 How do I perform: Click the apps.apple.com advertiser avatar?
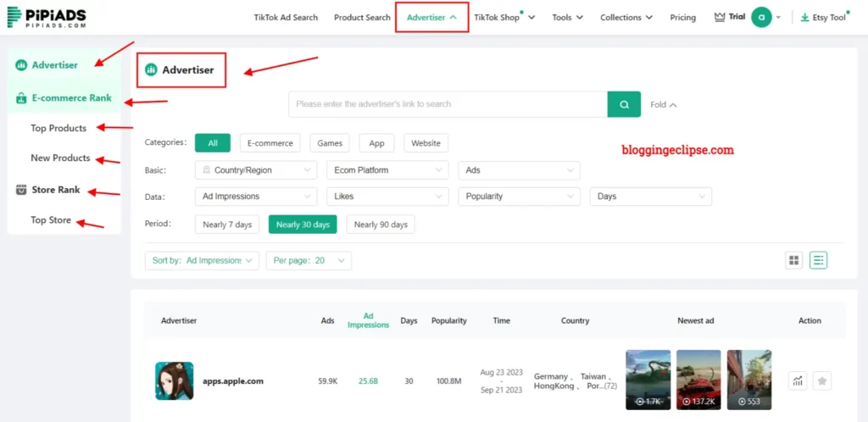pyautogui.click(x=175, y=380)
